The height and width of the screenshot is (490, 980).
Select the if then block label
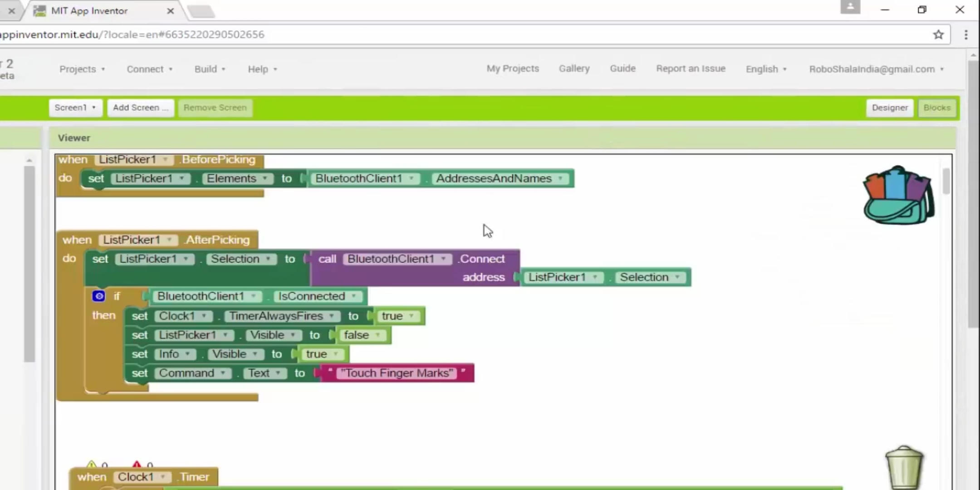[x=117, y=296]
